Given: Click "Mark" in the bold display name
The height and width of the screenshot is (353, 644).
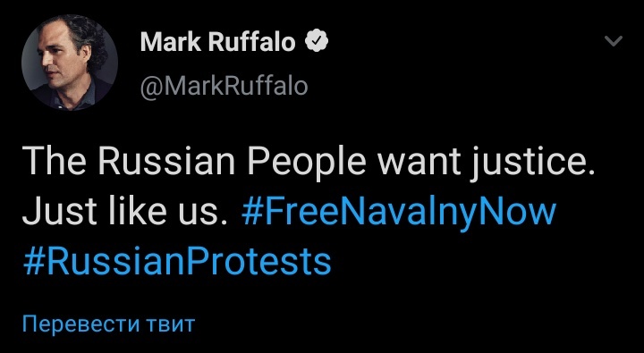Looking at the screenshot, I should point(171,42).
